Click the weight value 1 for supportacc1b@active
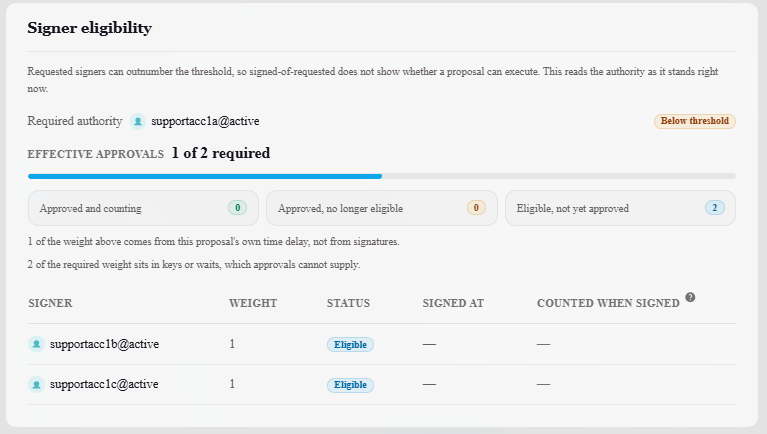 point(232,344)
